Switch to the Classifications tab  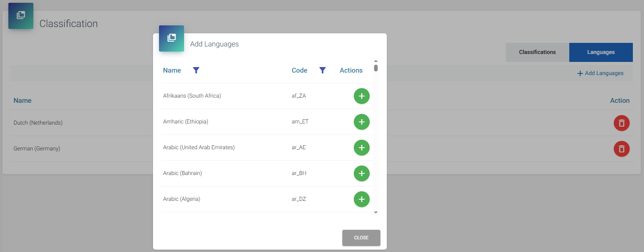click(x=537, y=52)
